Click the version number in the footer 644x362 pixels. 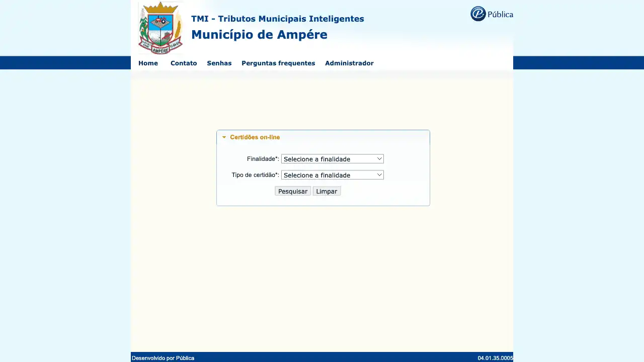(x=495, y=358)
